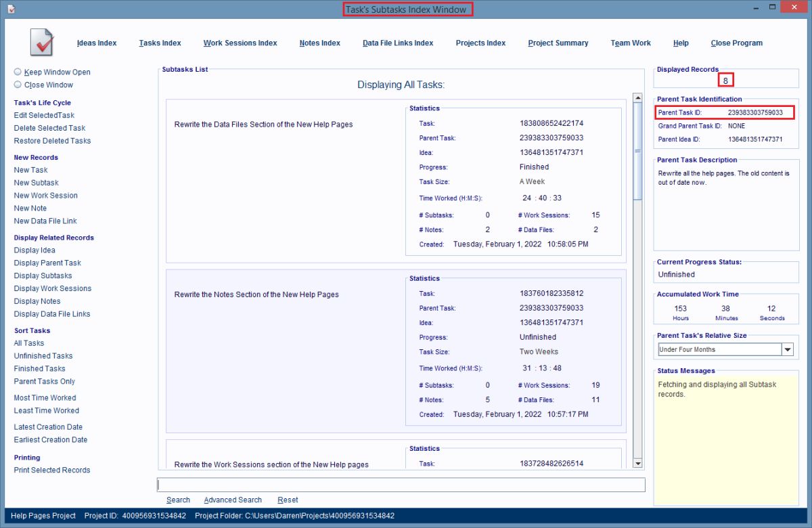Click the Reset search button
This screenshot has height=528, width=812.
click(288, 500)
